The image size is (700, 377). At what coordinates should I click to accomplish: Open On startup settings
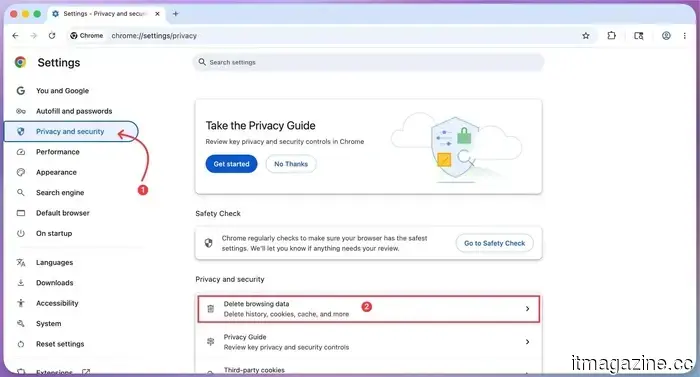coord(54,233)
